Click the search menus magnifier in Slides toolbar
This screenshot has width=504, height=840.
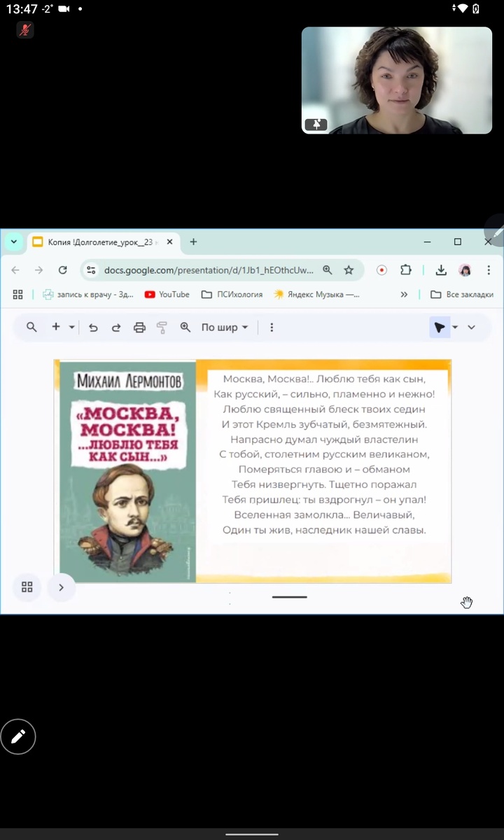tap(31, 327)
